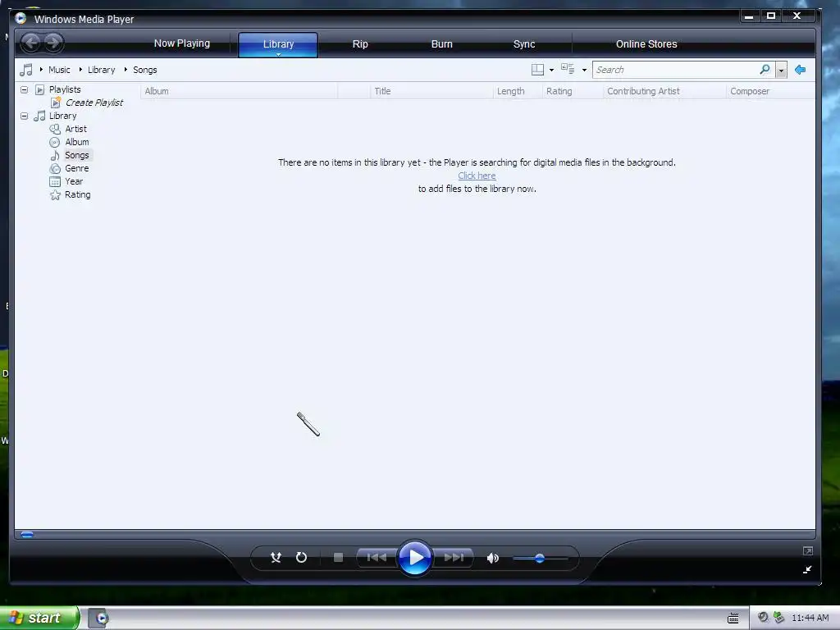Switch to the Rip tab
Screen dimensions: 840x630
[360, 44]
